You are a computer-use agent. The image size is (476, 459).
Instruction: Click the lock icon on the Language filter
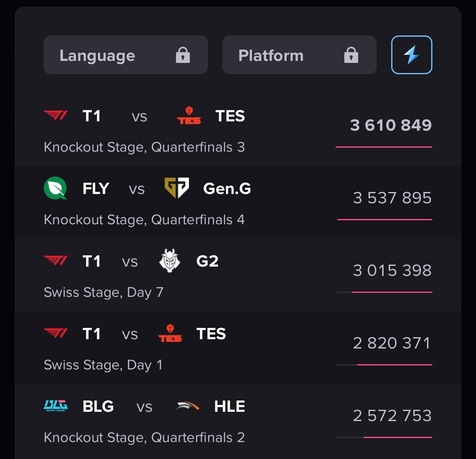pos(183,55)
